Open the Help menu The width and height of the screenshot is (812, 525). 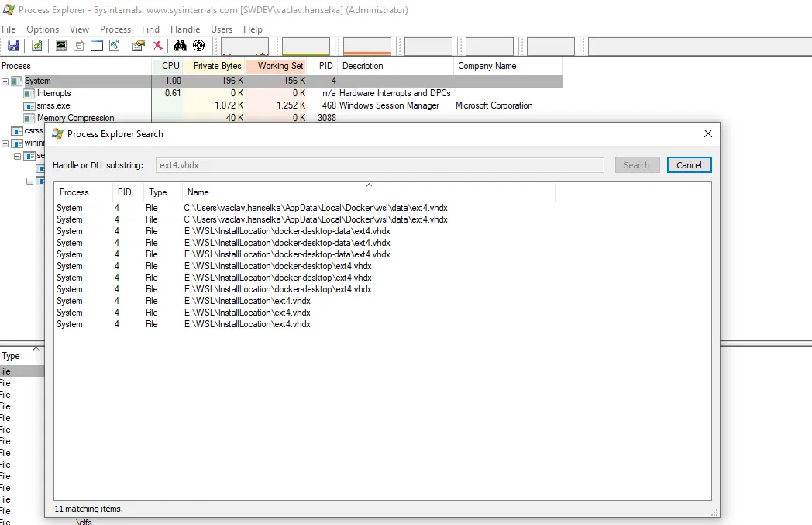[x=253, y=29]
